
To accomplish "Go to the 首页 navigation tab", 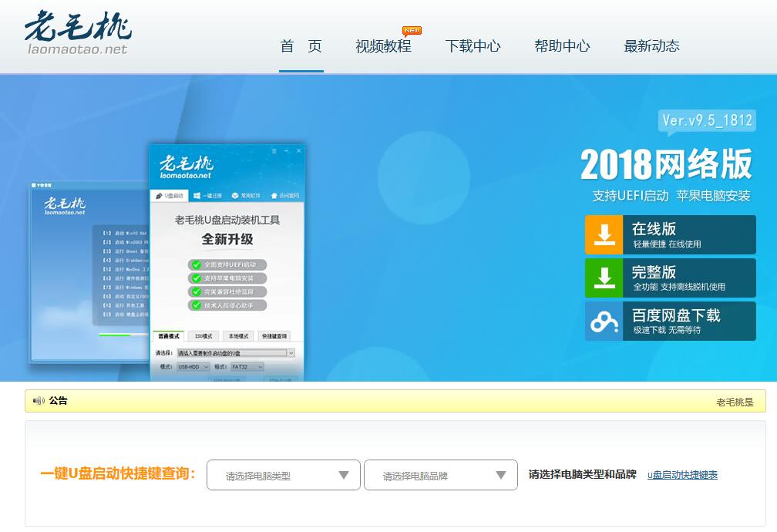I will coord(301,46).
